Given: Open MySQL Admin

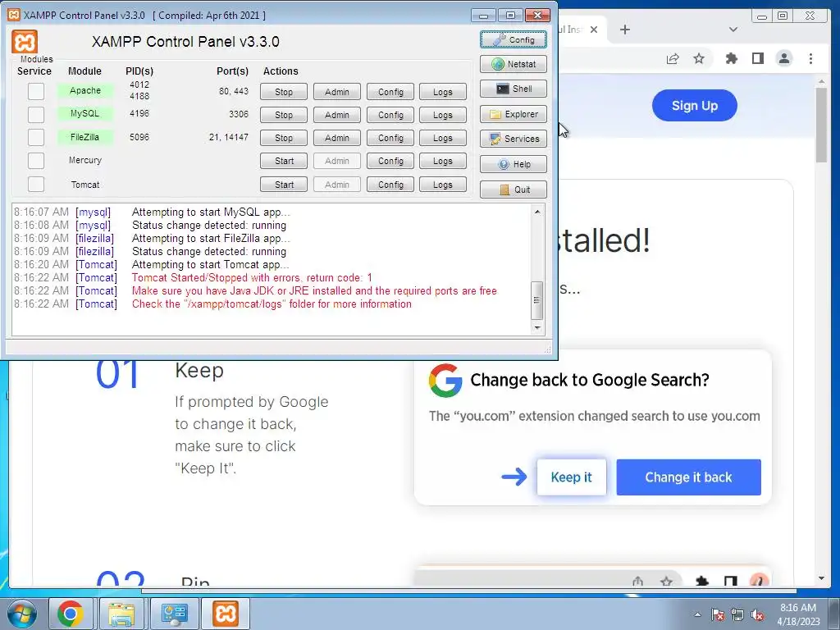Looking at the screenshot, I should [x=337, y=115].
